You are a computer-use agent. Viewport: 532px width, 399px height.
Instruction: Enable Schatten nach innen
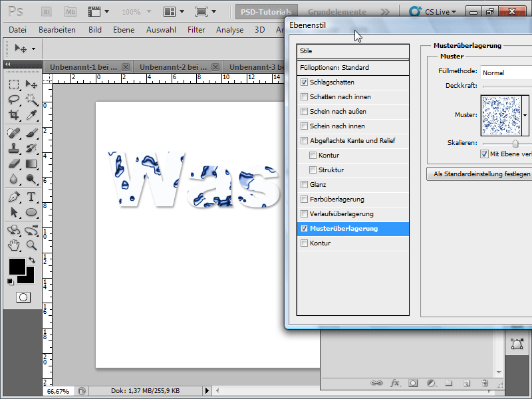pyautogui.click(x=304, y=96)
